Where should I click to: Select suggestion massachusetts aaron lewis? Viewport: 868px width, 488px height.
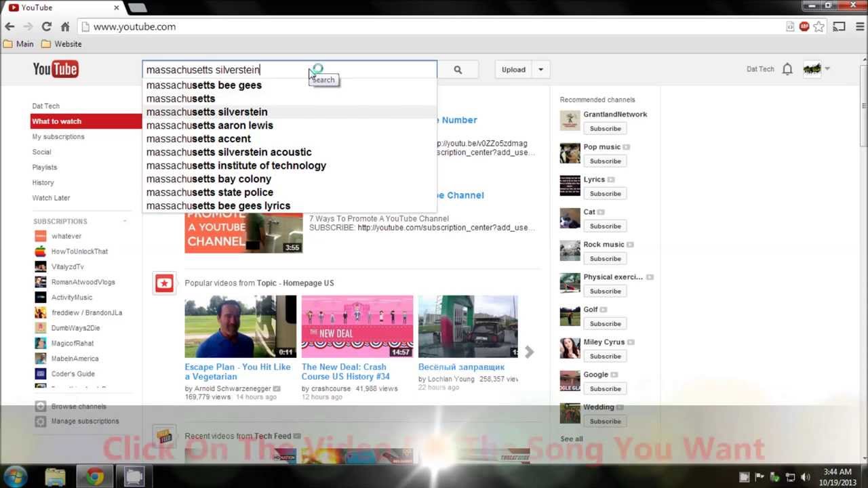290,125
